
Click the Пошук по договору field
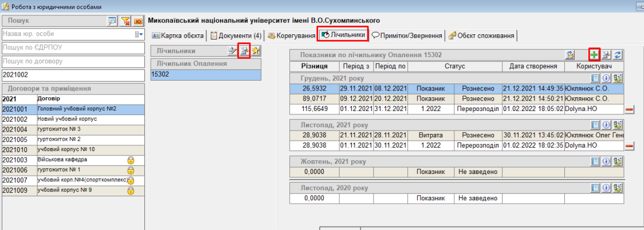73,61
